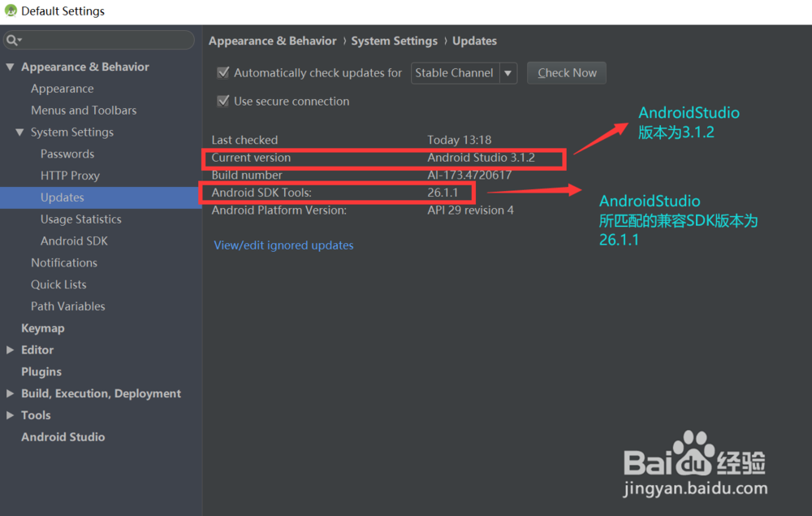Viewport: 812px width, 516px height.
Task: Expand the Build, Execution, Deployment section
Action: tap(8, 393)
